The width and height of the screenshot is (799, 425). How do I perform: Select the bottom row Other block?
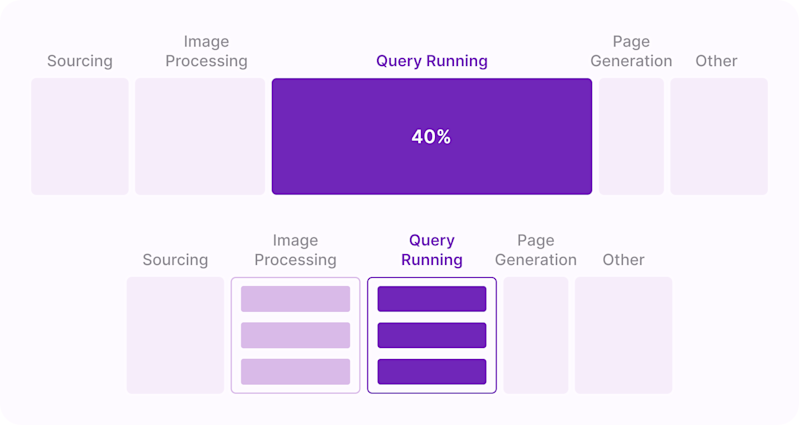[624, 335]
